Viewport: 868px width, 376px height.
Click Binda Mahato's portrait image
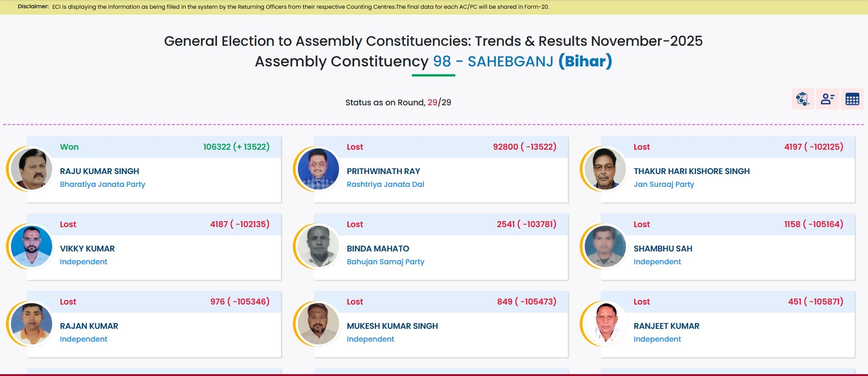coord(318,246)
